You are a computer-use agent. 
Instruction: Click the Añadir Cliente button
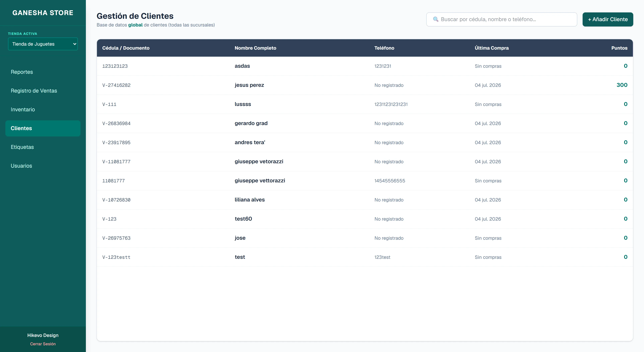pos(608,19)
